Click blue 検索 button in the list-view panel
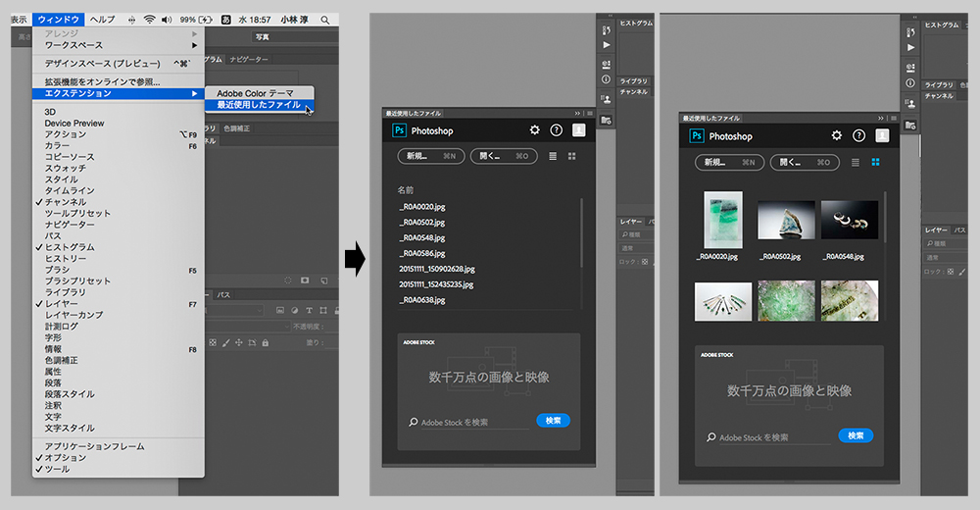The height and width of the screenshot is (510, 980). click(x=553, y=421)
